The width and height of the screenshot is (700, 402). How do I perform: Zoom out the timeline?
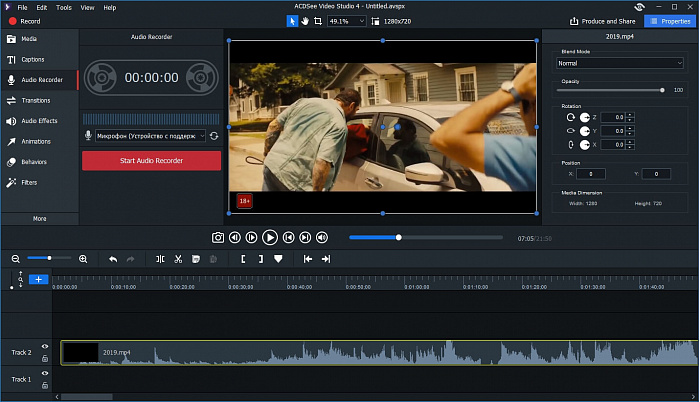[x=16, y=259]
